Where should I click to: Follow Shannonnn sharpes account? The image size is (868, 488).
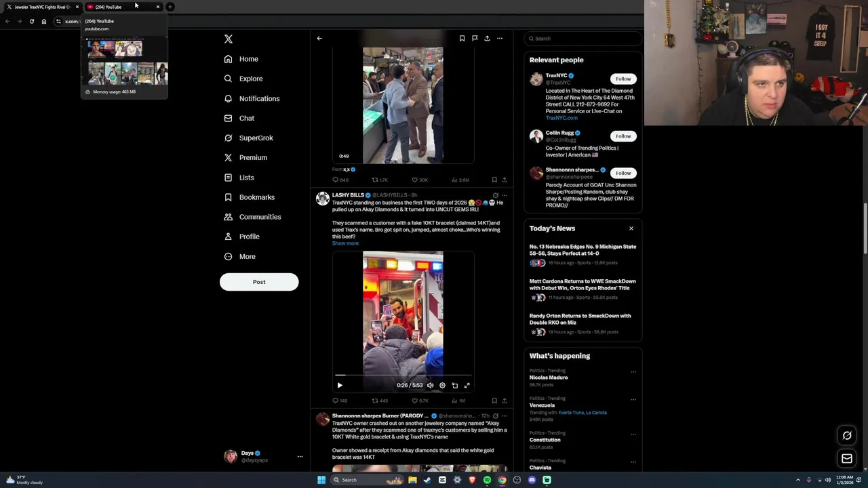click(623, 173)
